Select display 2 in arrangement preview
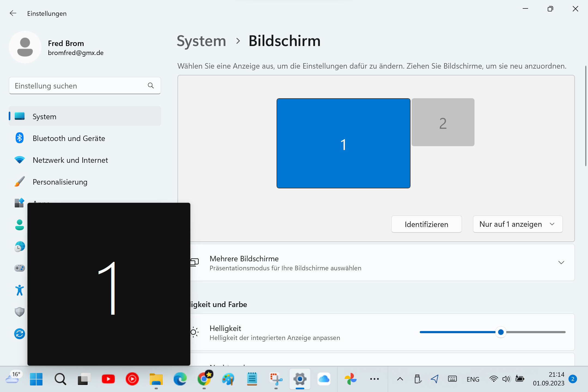 pyautogui.click(x=443, y=122)
